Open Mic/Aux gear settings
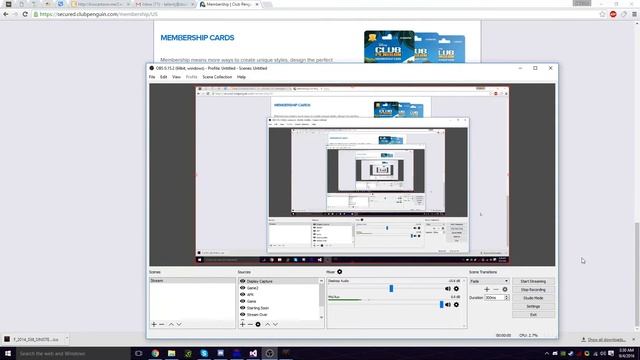640x360 pixels. pyautogui.click(x=456, y=305)
